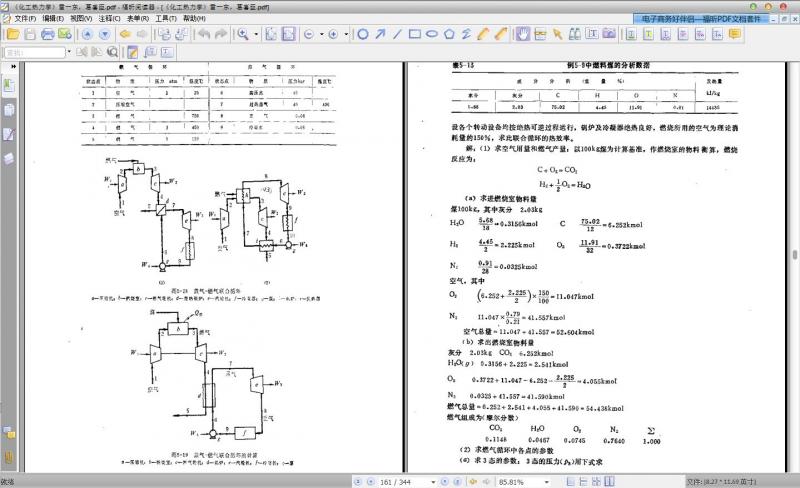The image size is (800, 488).
Task: Select the line drawing tool
Action: pos(397,34)
